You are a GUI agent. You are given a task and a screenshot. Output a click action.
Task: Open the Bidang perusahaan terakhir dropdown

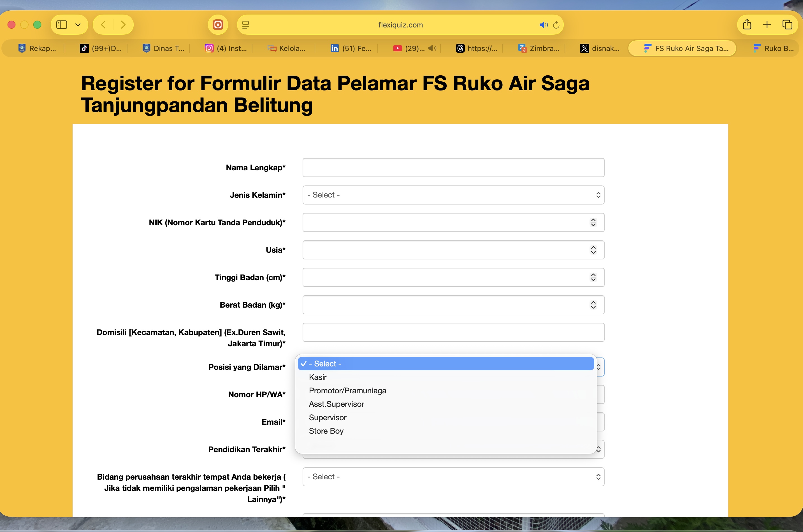(x=453, y=477)
